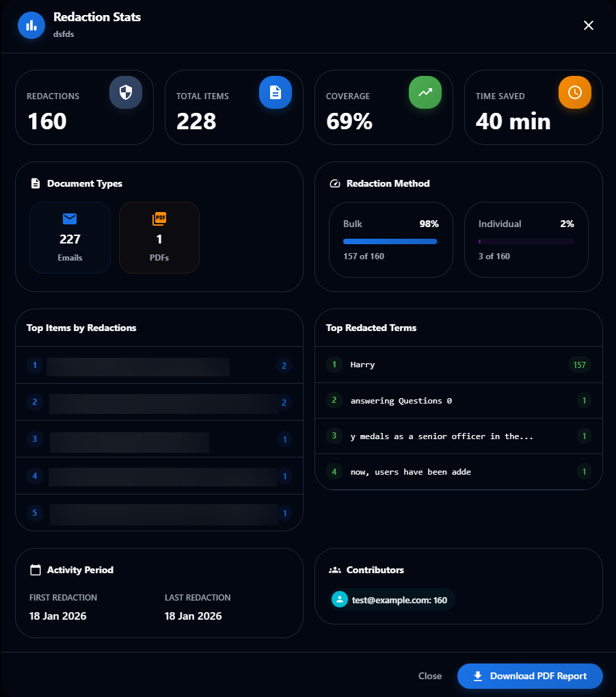Click the document icon on Total Items card

tap(276, 92)
